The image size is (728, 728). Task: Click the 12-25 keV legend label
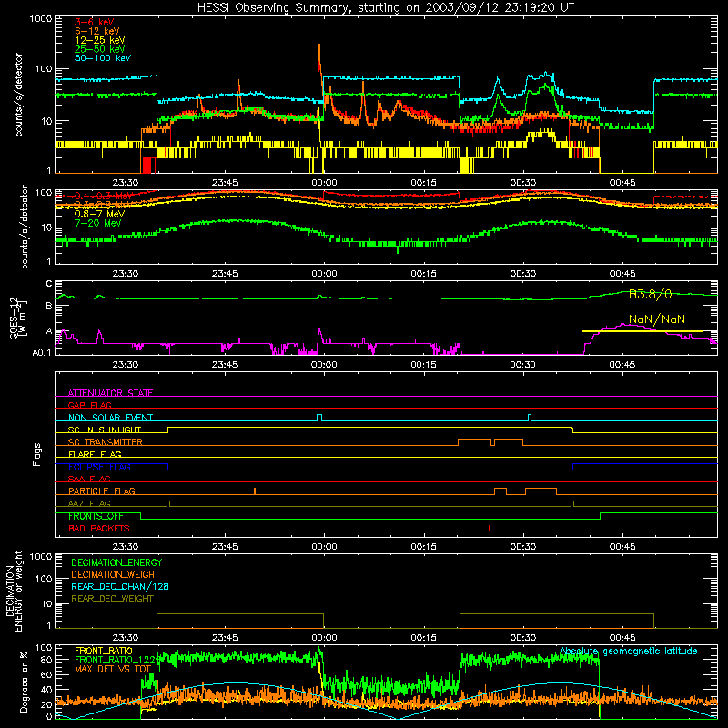coord(100,40)
